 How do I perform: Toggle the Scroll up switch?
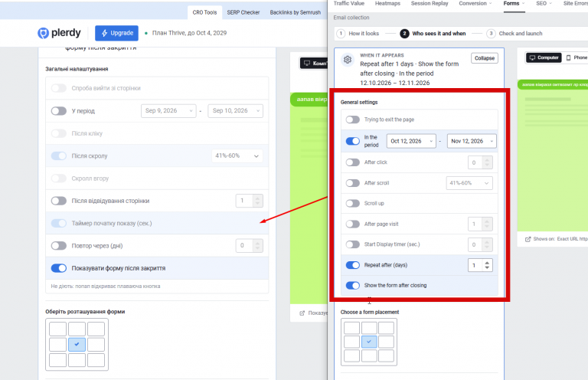(x=352, y=203)
